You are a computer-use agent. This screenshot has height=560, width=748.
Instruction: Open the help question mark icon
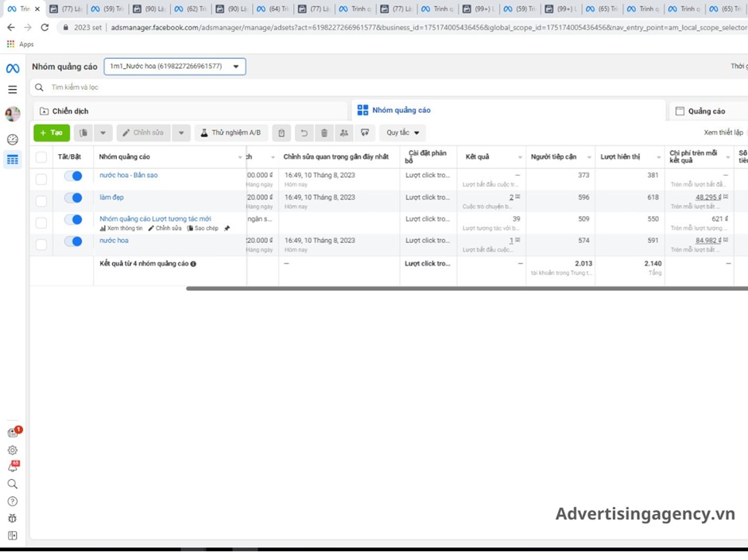(13, 501)
